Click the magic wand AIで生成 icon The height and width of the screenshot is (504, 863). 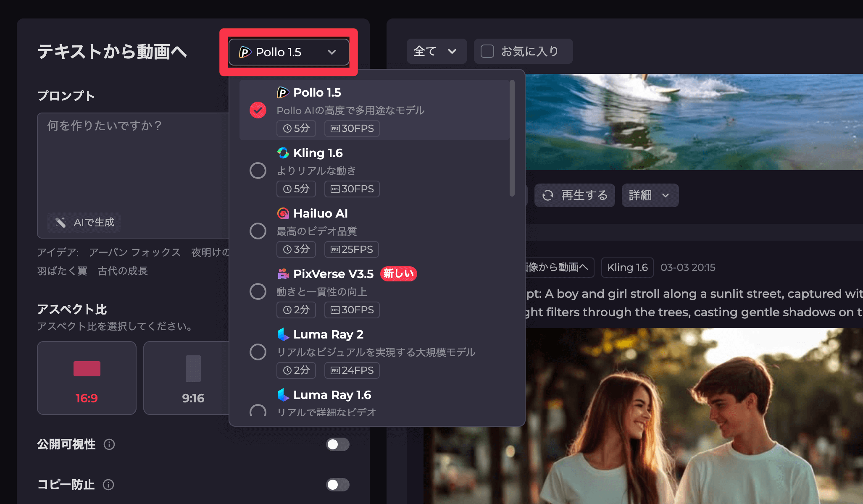point(61,222)
